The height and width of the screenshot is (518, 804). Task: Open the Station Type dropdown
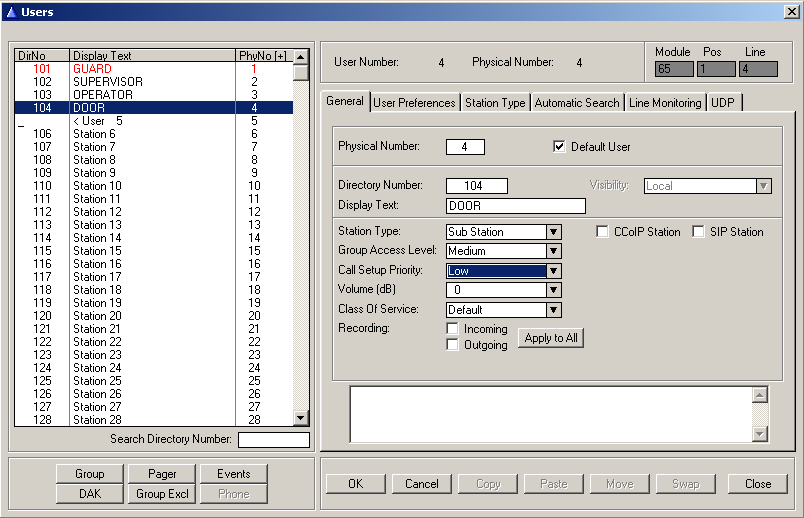click(554, 232)
